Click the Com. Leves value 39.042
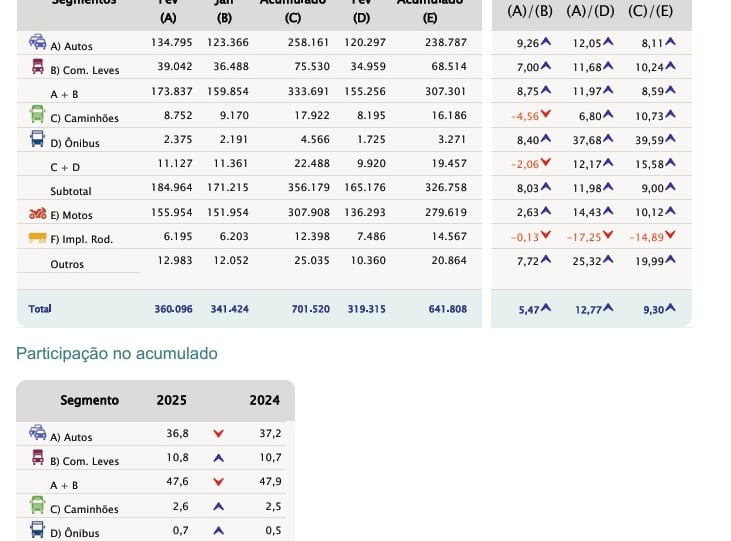This screenshot has height=541, width=731. (x=175, y=67)
